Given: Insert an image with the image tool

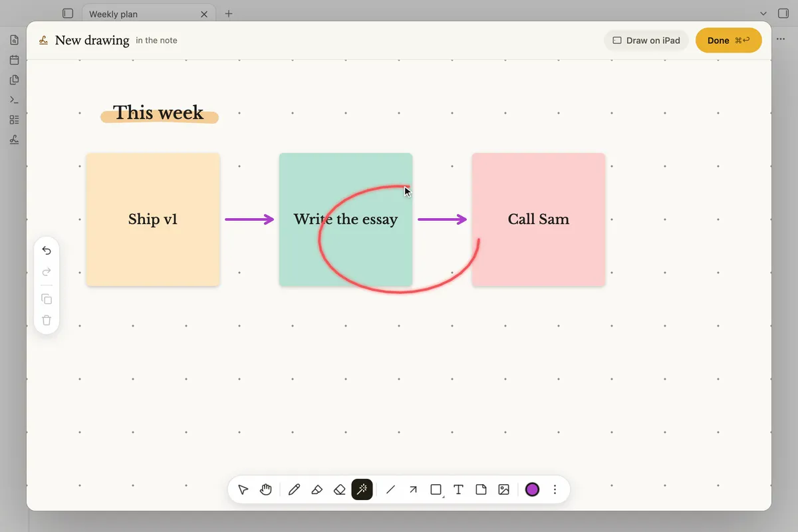Looking at the screenshot, I should [x=503, y=490].
